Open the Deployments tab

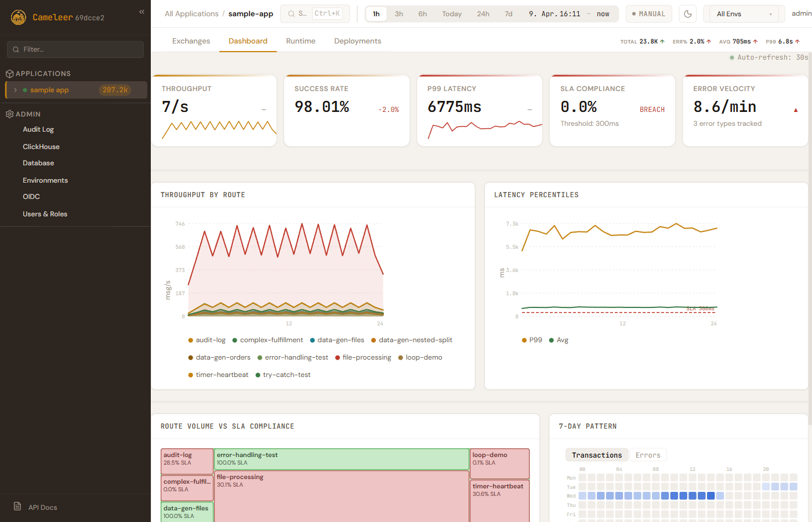pyautogui.click(x=357, y=41)
